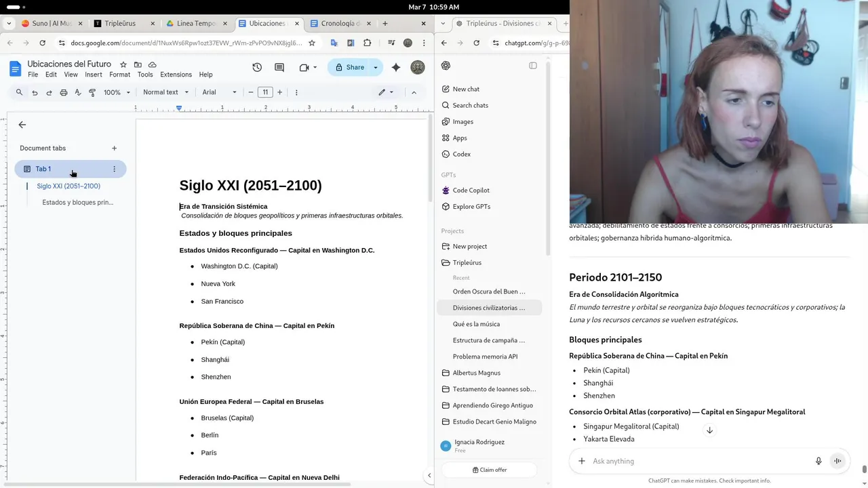Open version history clock icon

[x=257, y=67]
